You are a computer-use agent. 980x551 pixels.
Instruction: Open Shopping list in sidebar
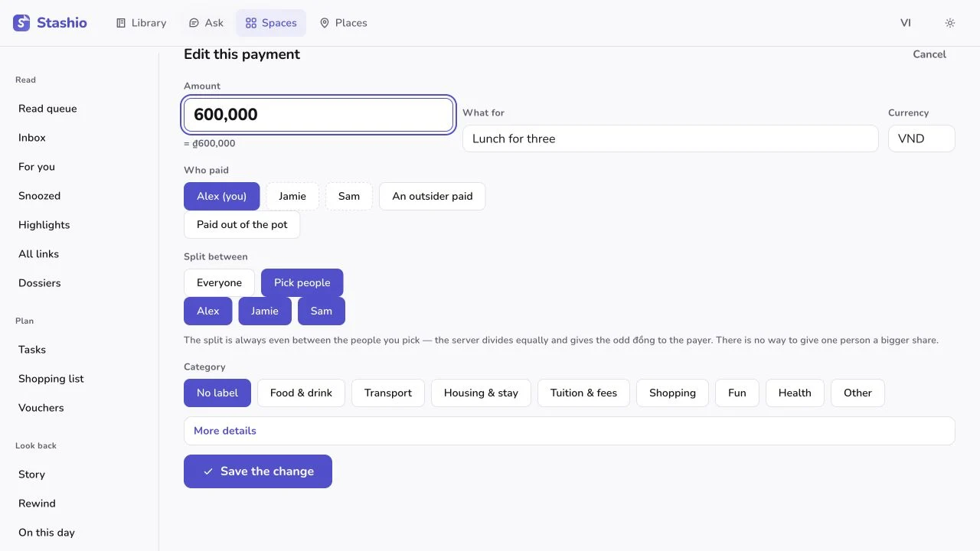(80, 379)
